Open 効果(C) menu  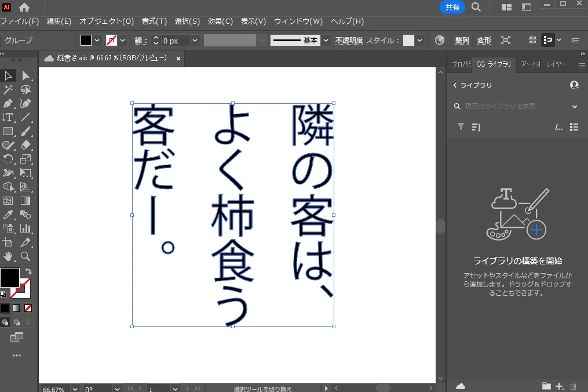[x=220, y=21]
